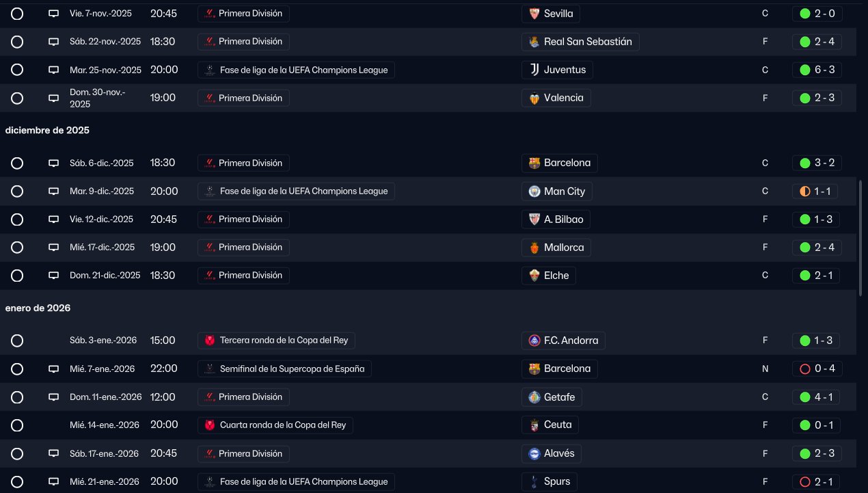
Task: Click the Semifinal de la Supercopa de España competition tag
Action: point(284,369)
